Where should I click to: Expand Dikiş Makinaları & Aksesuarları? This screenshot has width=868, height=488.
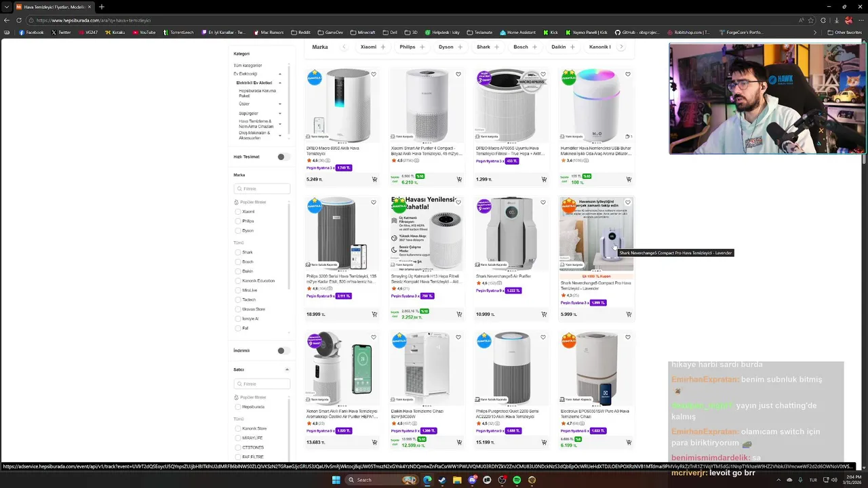pos(280,135)
